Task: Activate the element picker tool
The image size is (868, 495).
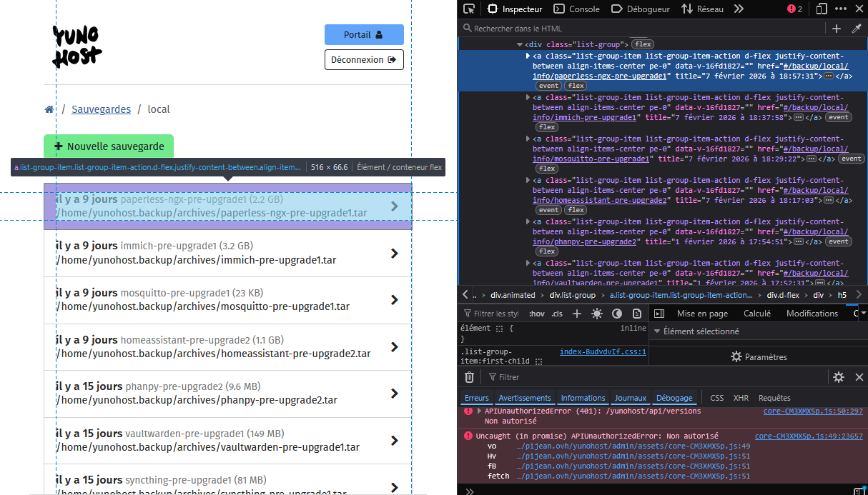Action: (x=469, y=9)
